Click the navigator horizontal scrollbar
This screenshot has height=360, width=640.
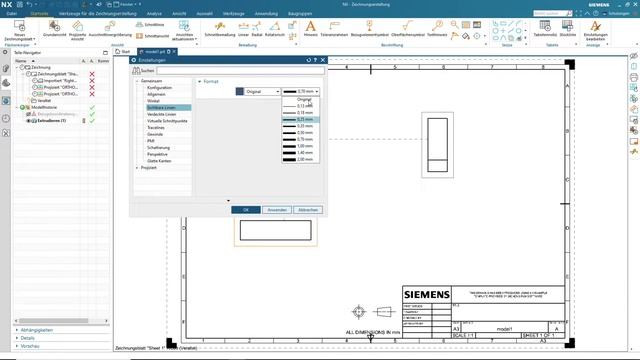pyautogui.click(x=53, y=321)
